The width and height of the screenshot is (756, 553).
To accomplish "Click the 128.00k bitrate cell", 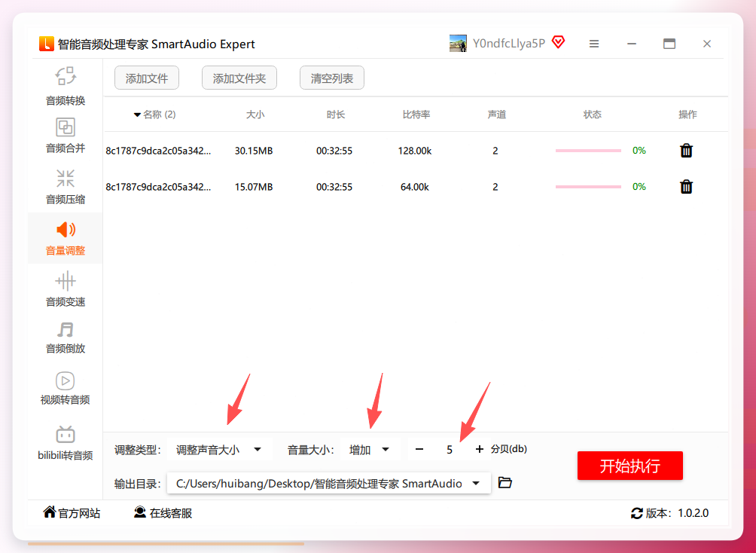I will point(415,151).
